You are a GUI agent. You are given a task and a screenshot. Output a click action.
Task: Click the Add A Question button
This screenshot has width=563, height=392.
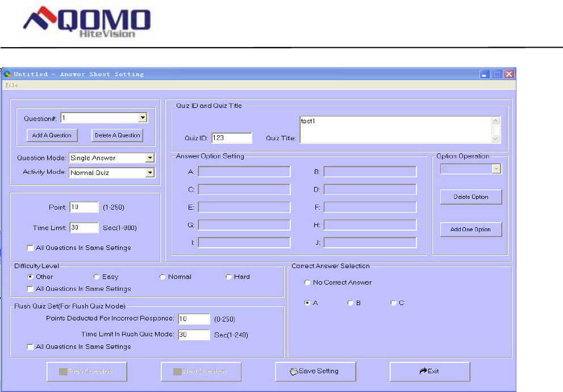coord(52,135)
